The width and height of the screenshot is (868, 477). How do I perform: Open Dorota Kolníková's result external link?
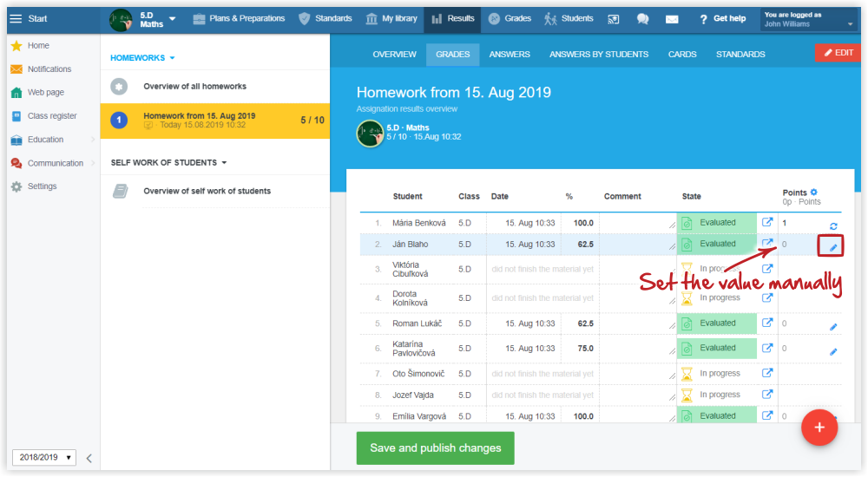767,297
